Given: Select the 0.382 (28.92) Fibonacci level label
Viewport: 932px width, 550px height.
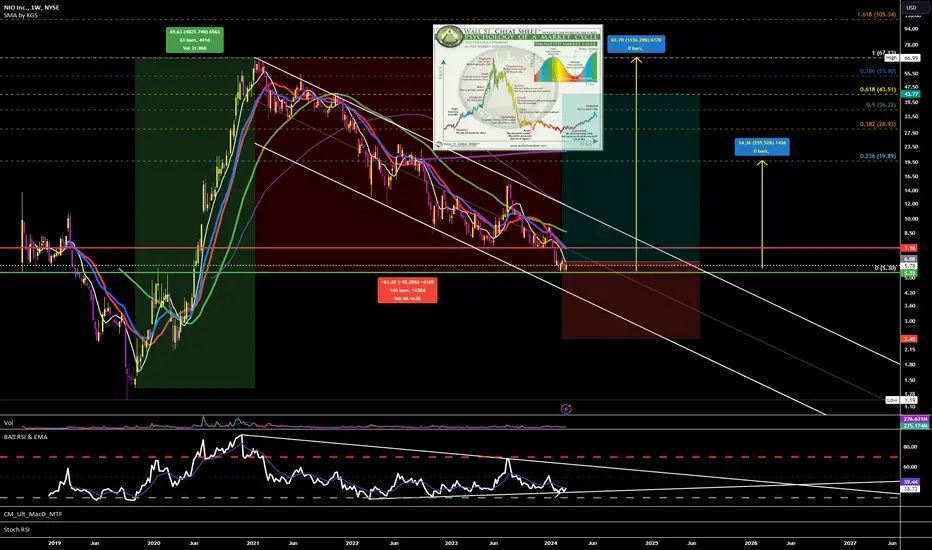Looking at the screenshot, I should click(x=877, y=125).
